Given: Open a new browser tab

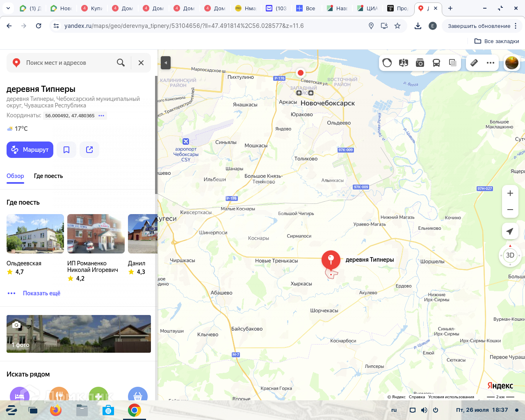Looking at the screenshot, I should pyautogui.click(x=450, y=8).
